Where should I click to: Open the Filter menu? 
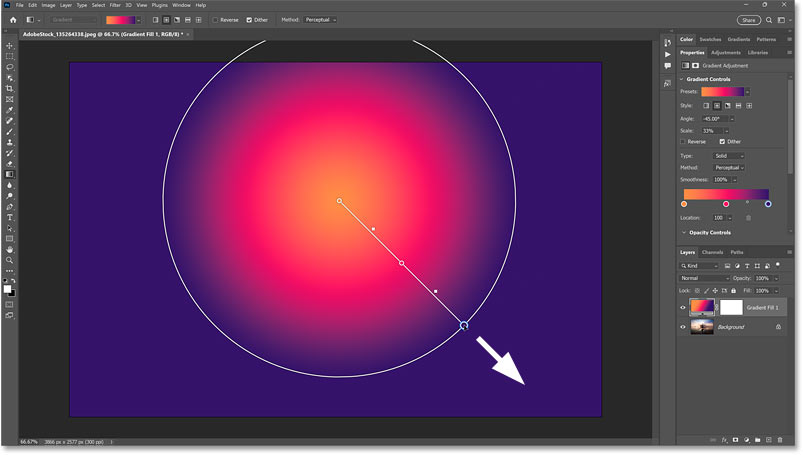coord(116,5)
